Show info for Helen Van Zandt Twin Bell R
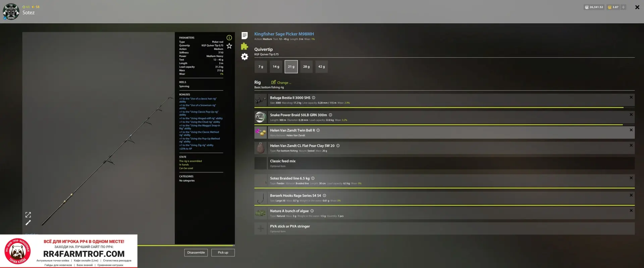This screenshot has width=644, height=268. (318, 130)
